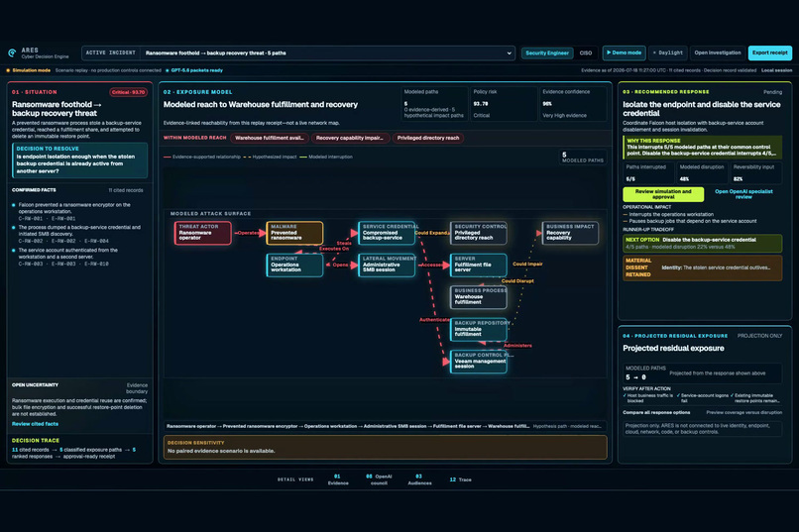This screenshot has height=532, width=799.
Task: Select the Compromised backup-service credential node
Action: coord(387,233)
